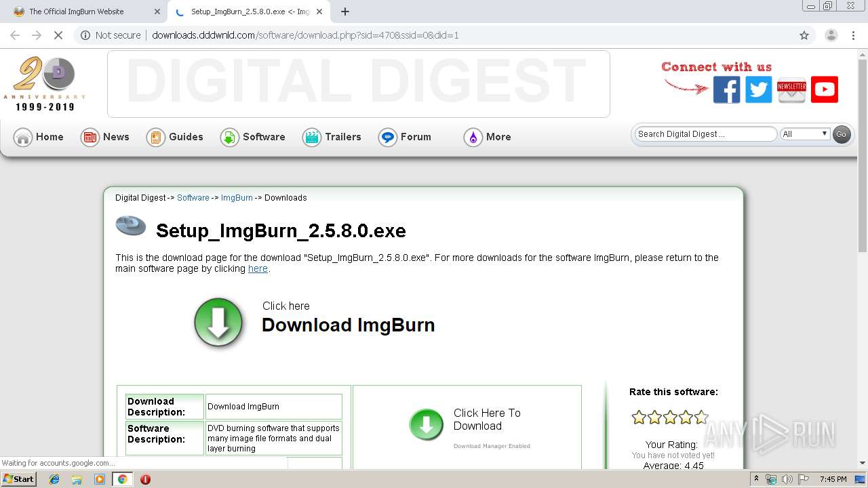Click the Go search button
The width and height of the screenshot is (868, 488).
[842, 134]
